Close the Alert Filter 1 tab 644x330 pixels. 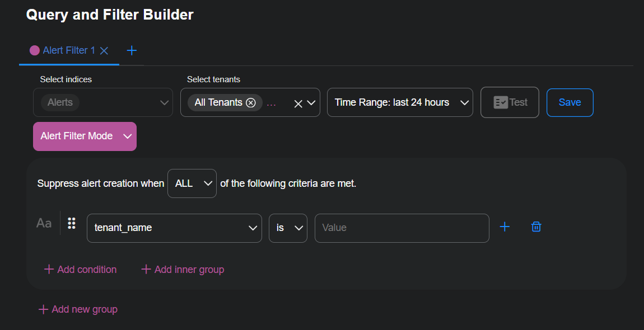click(104, 50)
